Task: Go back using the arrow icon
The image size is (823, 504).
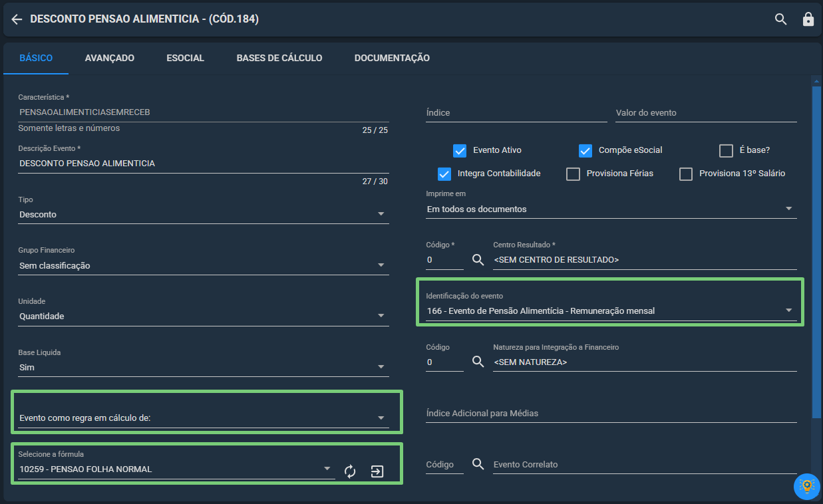Action: pos(17,19)
